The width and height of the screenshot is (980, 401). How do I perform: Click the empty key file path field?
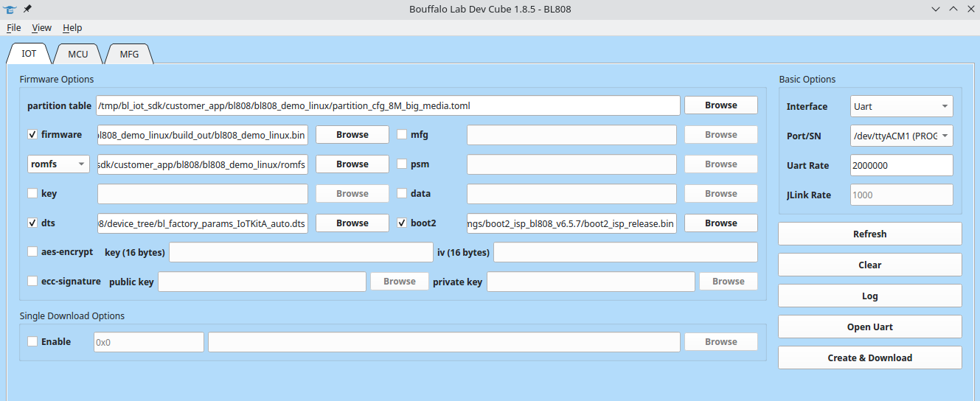(x=202, y=194)
